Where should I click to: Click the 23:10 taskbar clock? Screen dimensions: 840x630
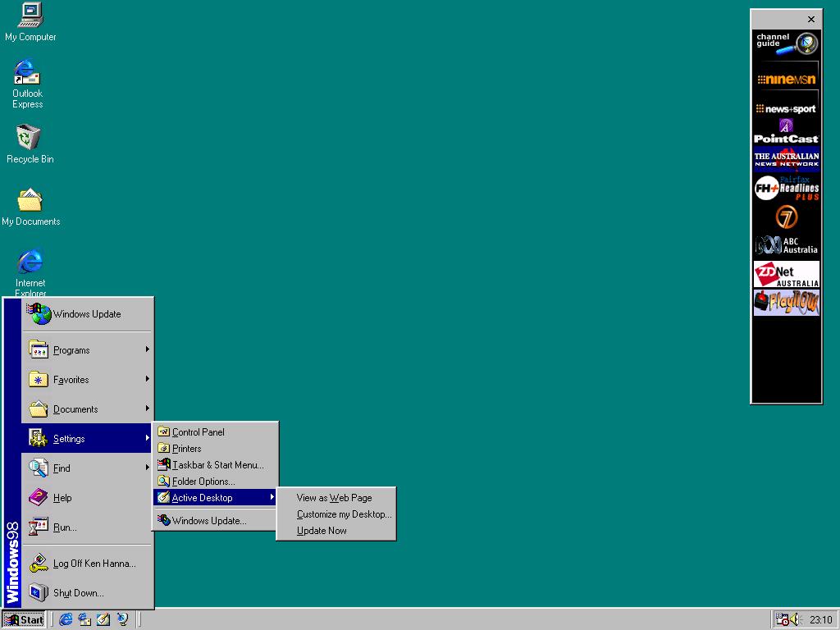[x=820, y=620]
